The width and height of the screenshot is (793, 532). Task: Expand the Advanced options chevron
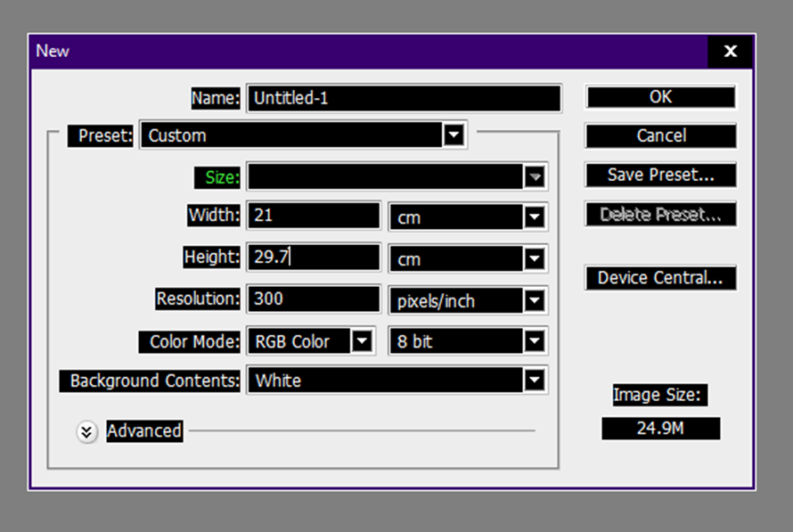click(86, 432)
